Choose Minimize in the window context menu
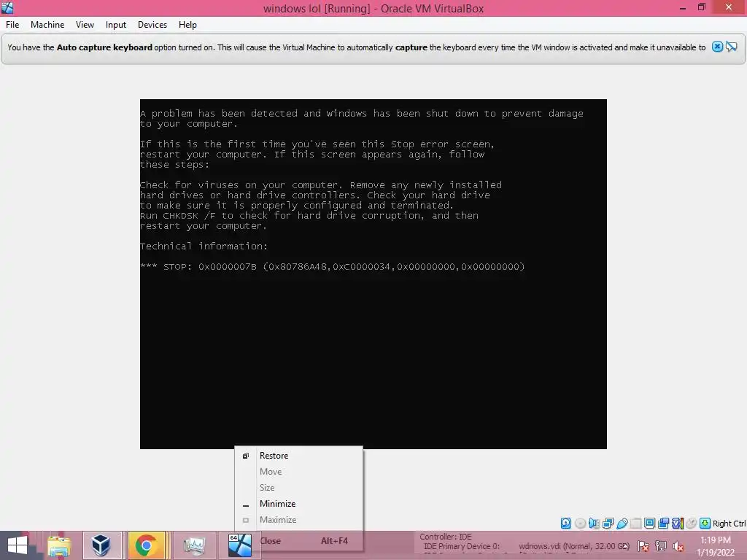This screenshot has width=747, height=560. click(x=299, y=504)
